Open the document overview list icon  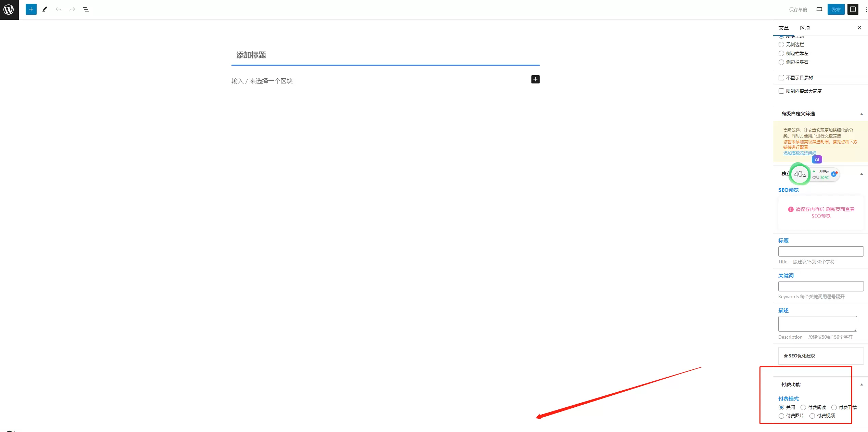click(x=86, y=9)
